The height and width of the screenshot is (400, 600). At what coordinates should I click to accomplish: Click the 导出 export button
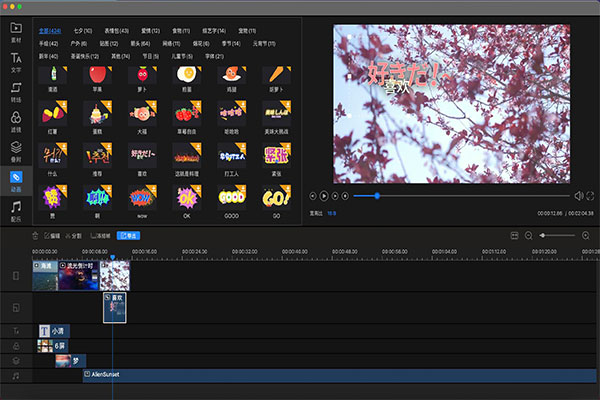click(129, 235)
